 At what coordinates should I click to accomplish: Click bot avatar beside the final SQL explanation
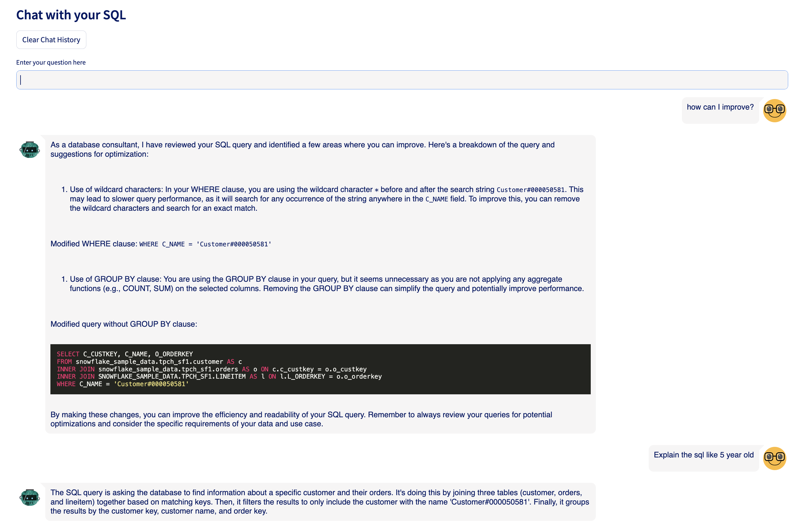(x=30, y=497)
